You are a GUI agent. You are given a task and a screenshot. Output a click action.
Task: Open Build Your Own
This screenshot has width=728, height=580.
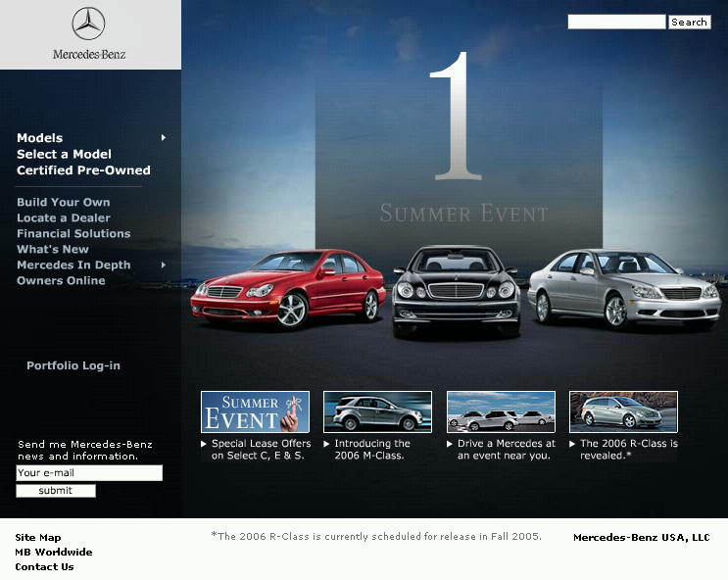coord(64,203)
